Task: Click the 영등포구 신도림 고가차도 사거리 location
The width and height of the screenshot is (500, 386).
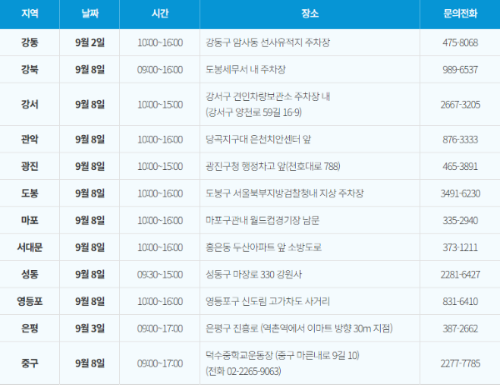Action: tap(268, 301)
